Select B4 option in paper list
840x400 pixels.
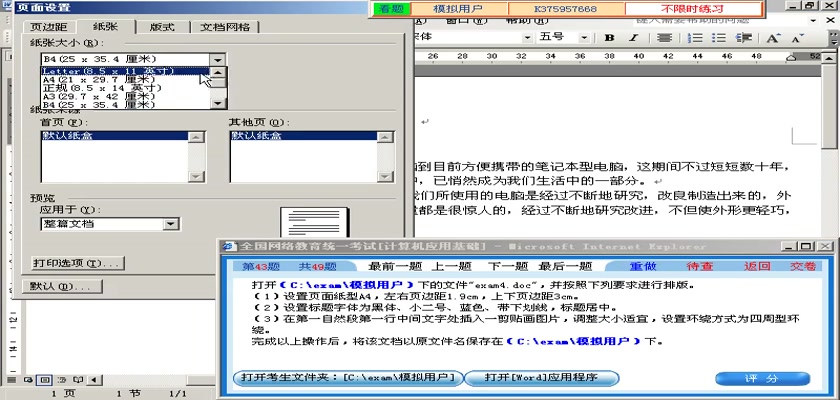coord(125,104)
